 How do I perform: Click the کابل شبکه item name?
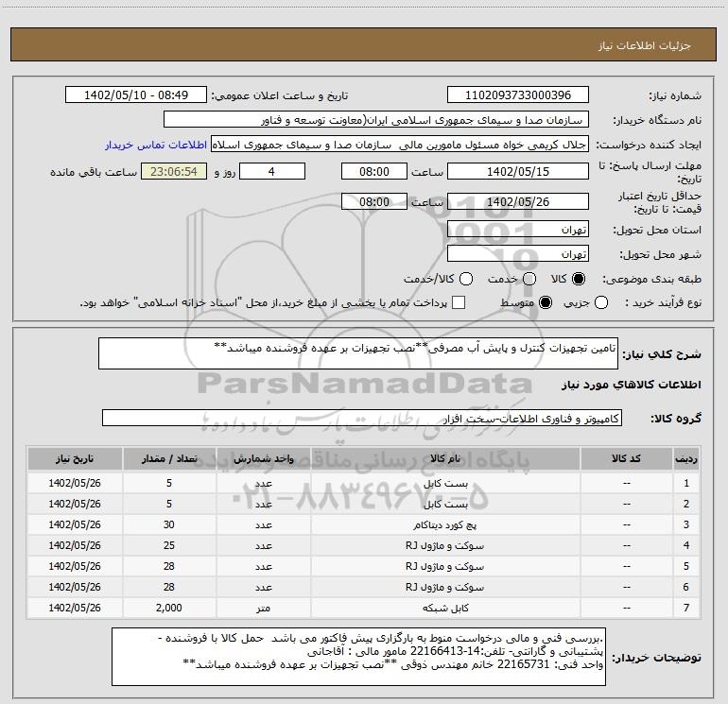pos(445,608)
